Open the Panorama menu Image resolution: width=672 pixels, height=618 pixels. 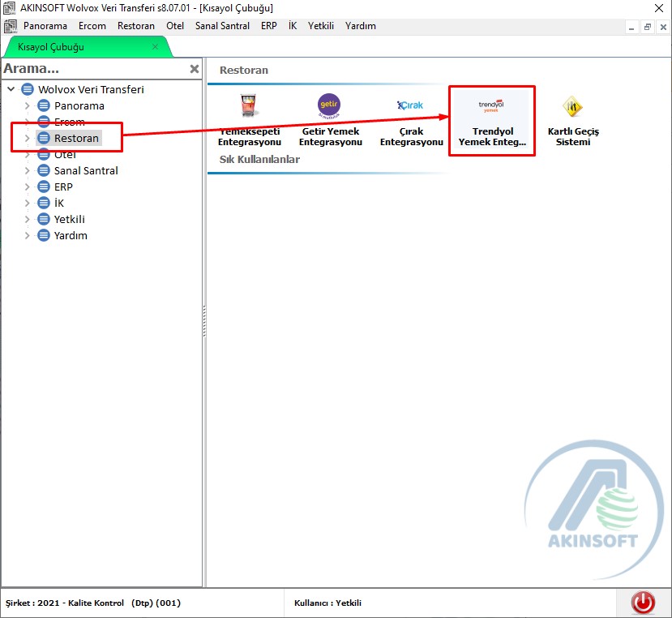45,26
